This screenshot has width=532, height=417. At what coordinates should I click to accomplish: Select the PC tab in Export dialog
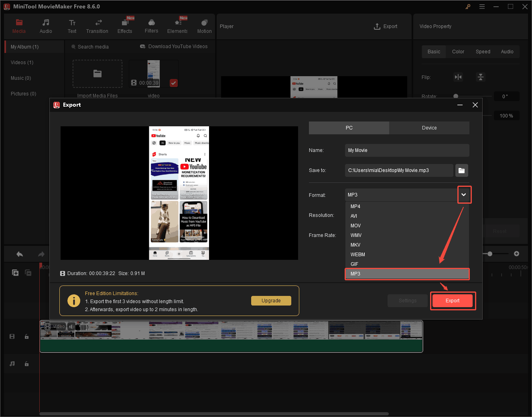(x=349, y=128)
